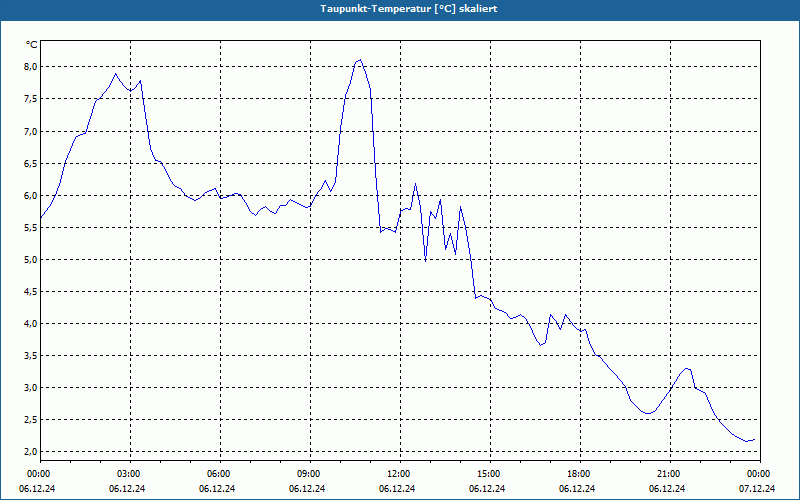Select the 7,5 y-axis label

tap(30, 99)
